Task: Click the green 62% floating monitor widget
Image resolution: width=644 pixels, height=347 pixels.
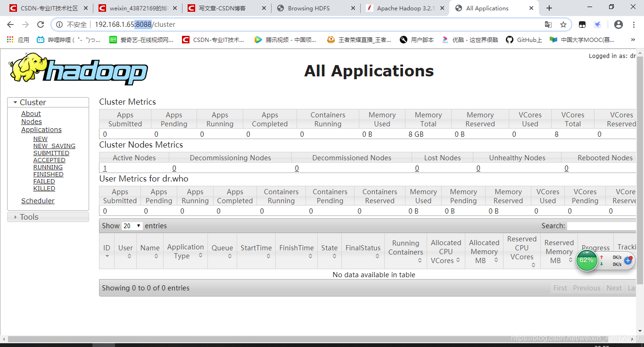Action: [x=586, y=260]
